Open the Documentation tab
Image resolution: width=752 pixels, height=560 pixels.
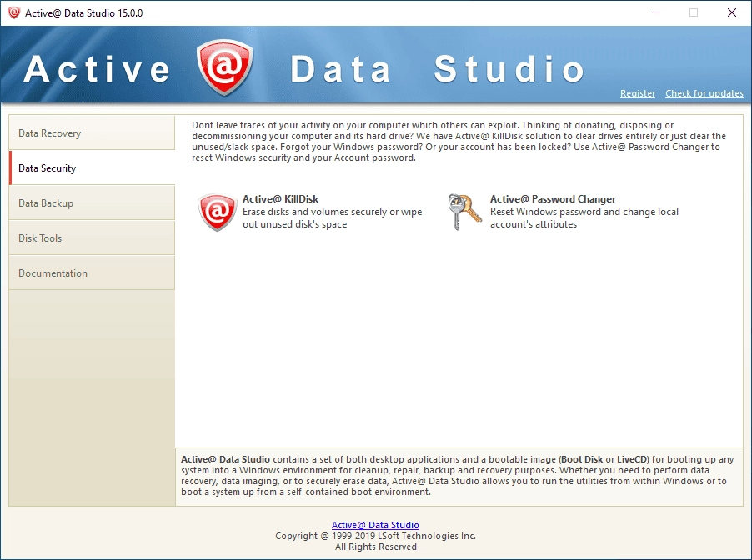point(92,272)
